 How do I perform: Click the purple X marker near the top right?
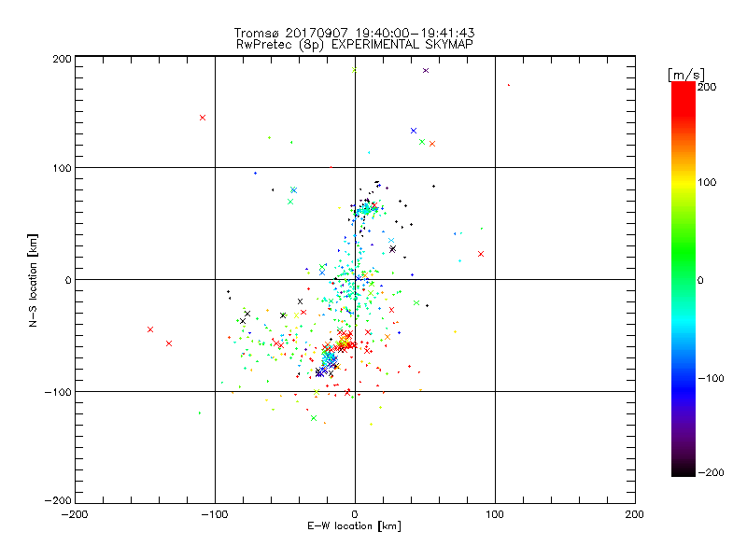[426, 71]
